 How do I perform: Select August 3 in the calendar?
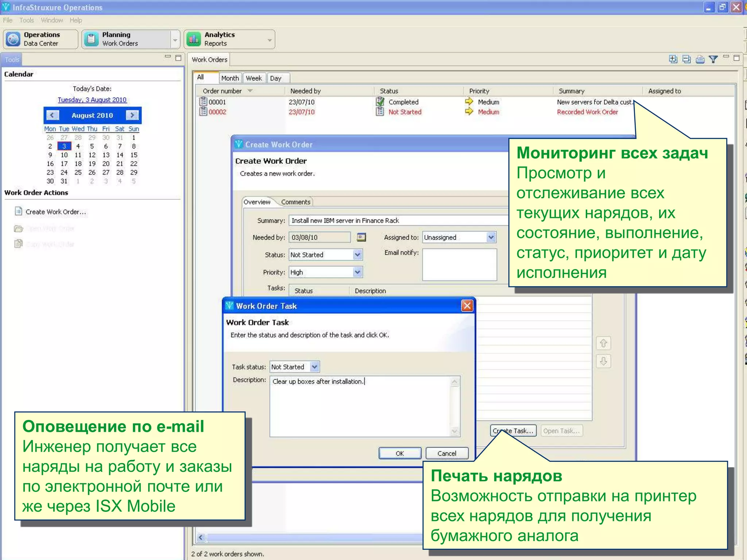(x=64, y=146)
